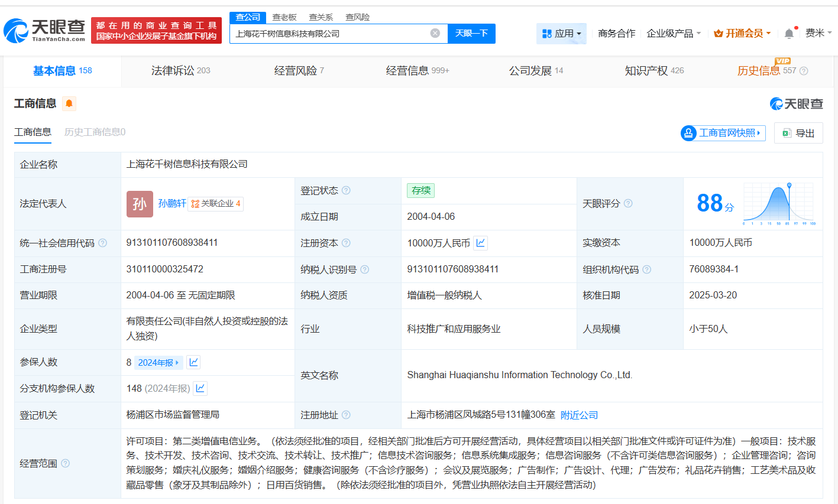The height and width of the screenshot is (504, 838).
Task: Click the 天眼一下 search button
Action: tap(471, 33)
